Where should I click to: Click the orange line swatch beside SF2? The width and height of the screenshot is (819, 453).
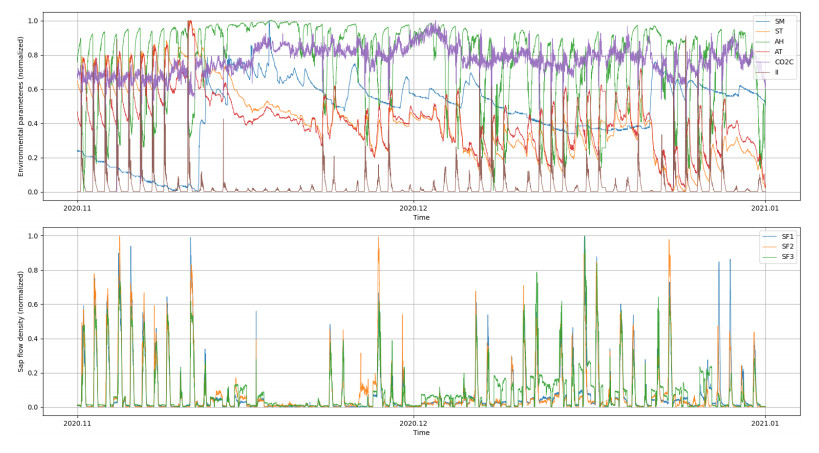click(x=769, y=246)
